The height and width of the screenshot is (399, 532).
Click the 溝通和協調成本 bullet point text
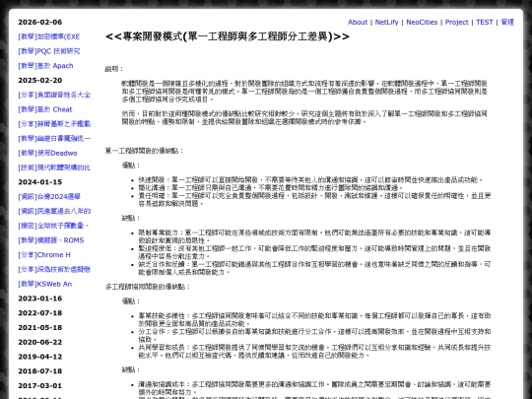tap(314, 388)
